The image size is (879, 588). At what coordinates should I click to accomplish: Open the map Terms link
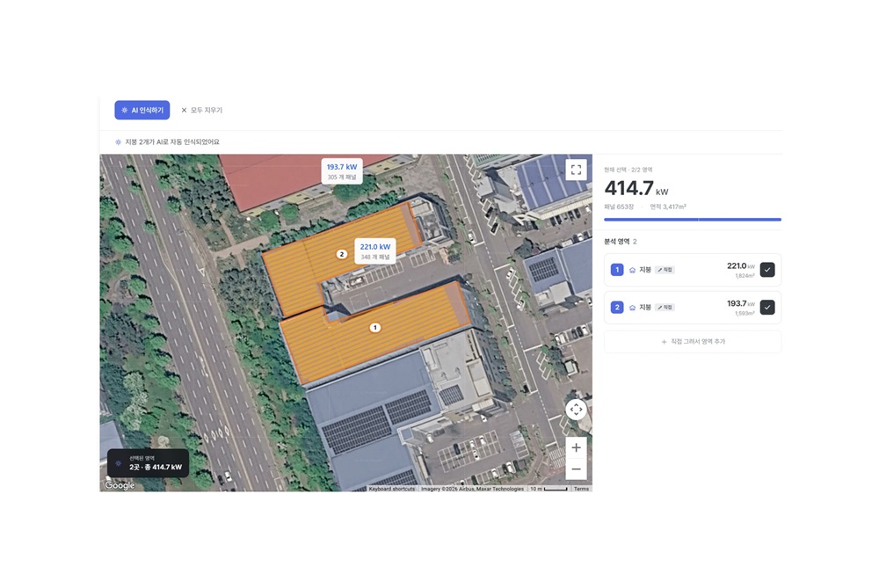tap(581, 489)
